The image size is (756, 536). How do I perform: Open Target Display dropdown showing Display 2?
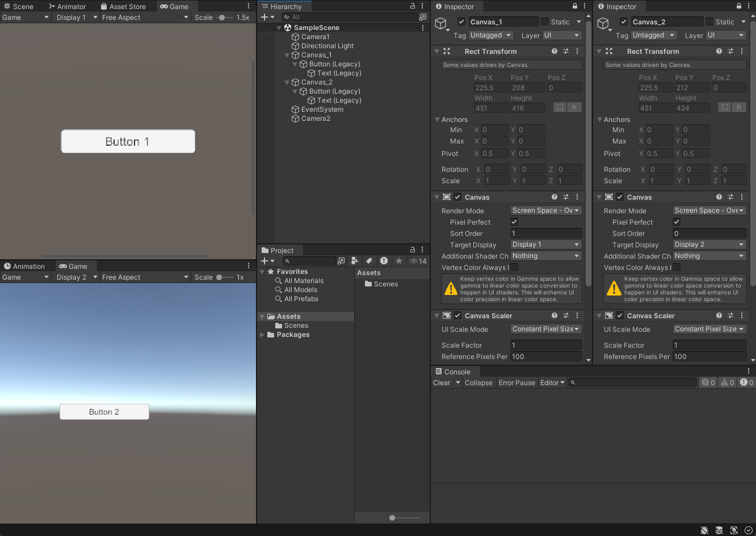[x=709, y=244]
